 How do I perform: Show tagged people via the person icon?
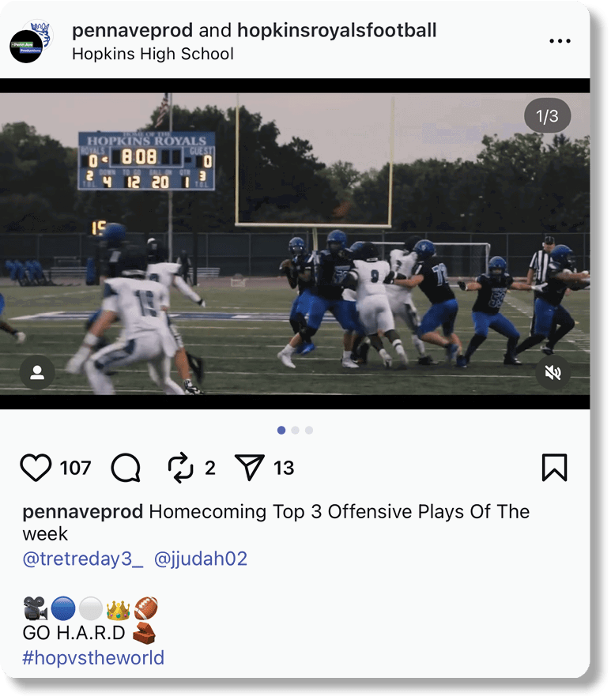click(37, 372)
